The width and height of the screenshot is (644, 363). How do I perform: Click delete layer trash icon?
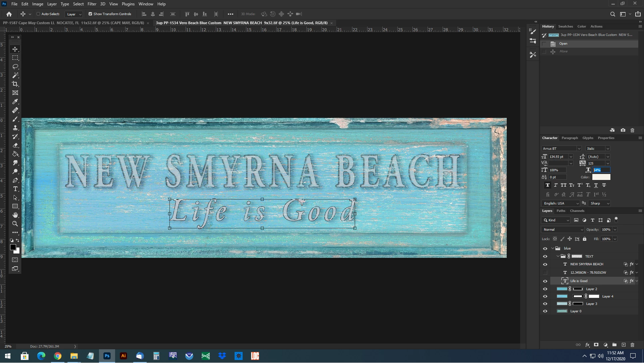(x=632, y=345)
